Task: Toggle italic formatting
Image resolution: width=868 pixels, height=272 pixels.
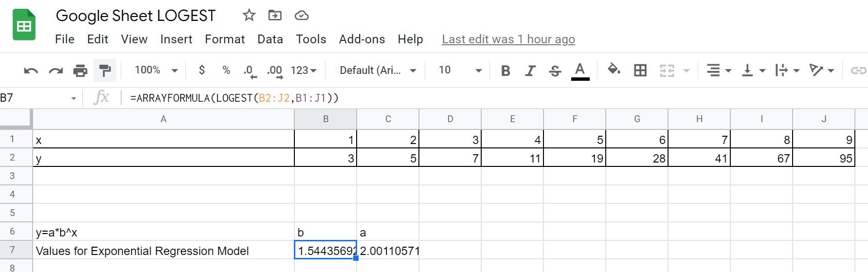Action: click(x=530, y=71)
